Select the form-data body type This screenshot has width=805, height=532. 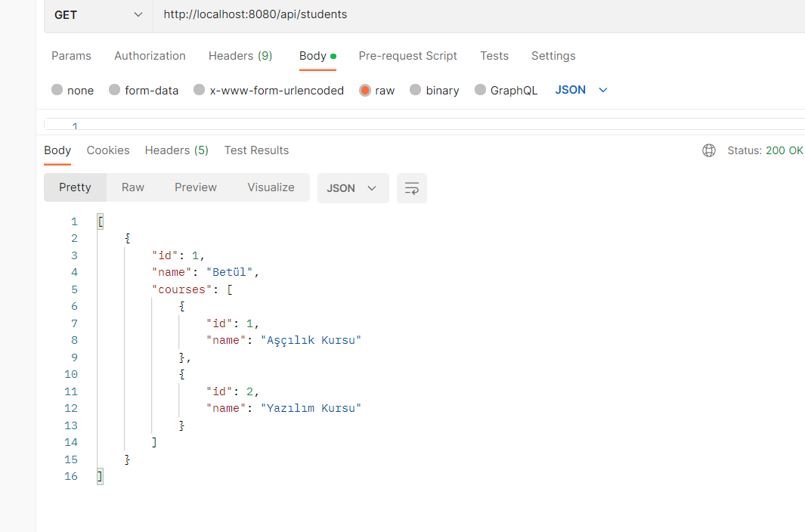(x=144, y=90)
